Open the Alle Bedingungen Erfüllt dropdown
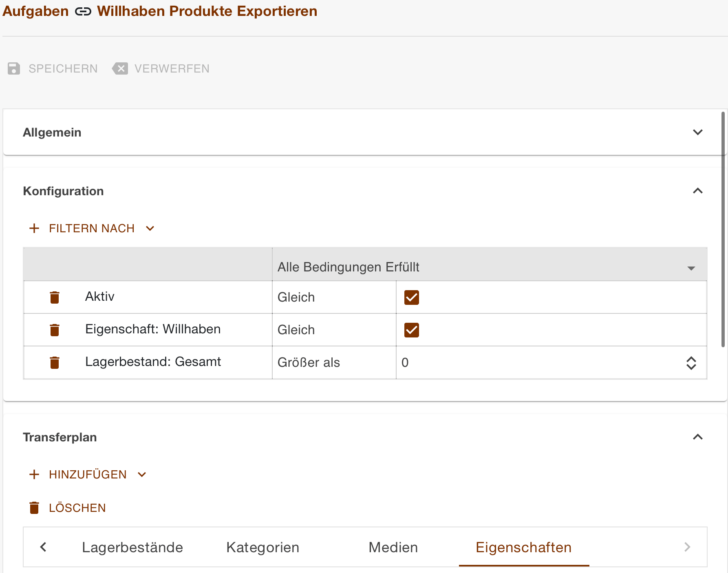 click(691, 267)
